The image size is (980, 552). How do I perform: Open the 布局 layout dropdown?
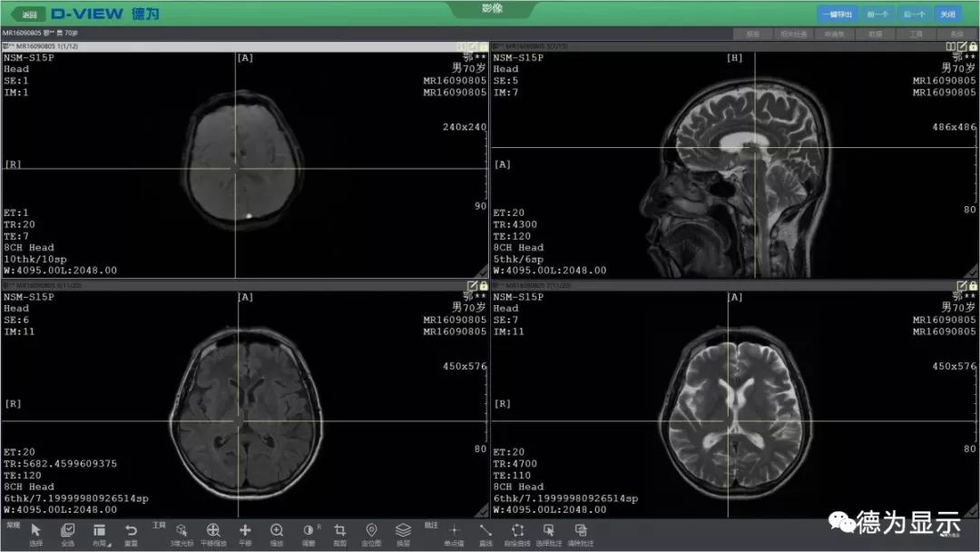coord(99,531)
